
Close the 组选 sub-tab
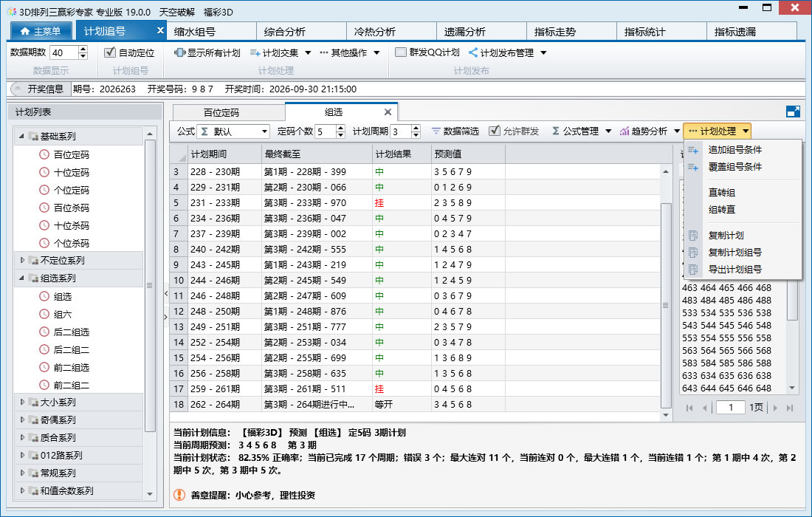coord(388,112)
